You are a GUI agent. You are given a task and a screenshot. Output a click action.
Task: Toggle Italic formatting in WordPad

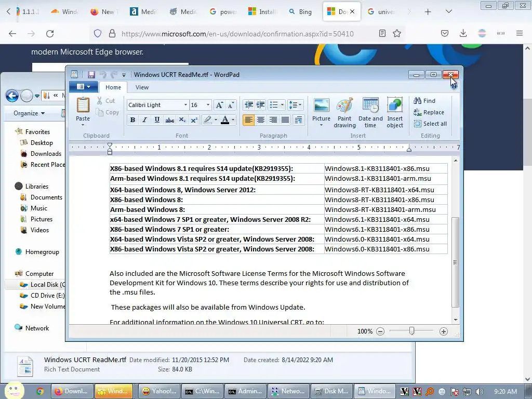tap(144, 120)
